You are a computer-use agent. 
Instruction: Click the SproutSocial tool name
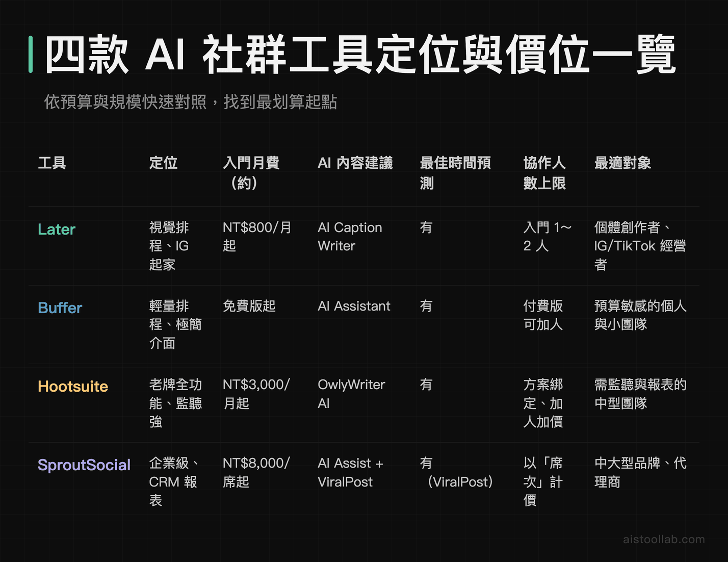click(x=84, y=465)
